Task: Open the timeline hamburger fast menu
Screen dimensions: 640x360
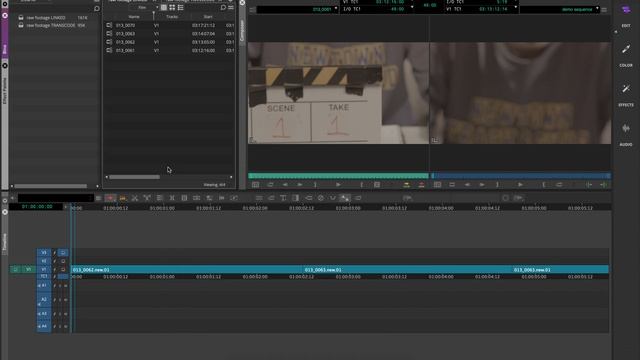Action: point(98,198)
